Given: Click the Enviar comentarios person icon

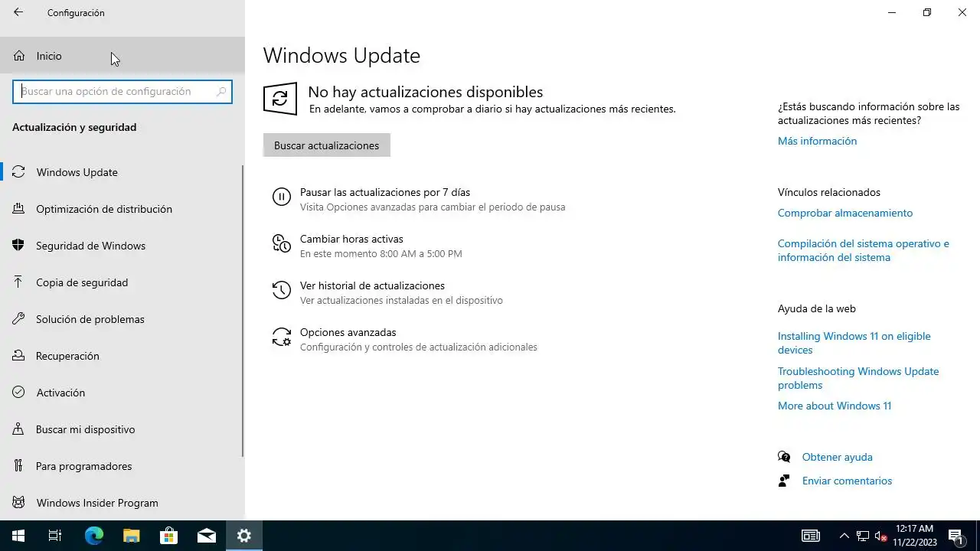Looking at the screenshot, I should [784, 481].
